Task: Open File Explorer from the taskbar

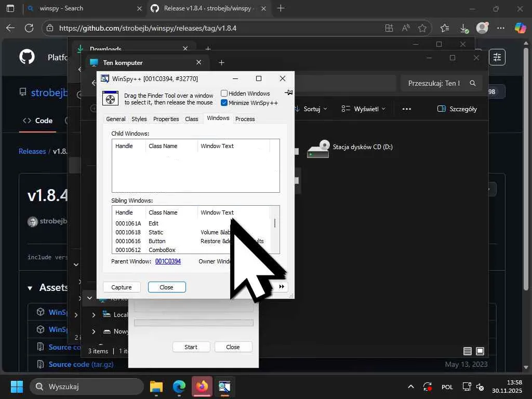Action: [156, 387]
